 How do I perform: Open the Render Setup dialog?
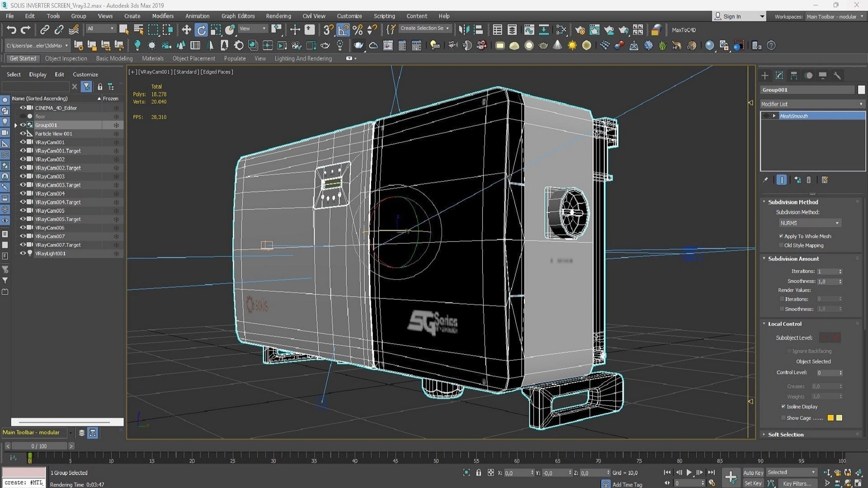(x=580, y=30)
